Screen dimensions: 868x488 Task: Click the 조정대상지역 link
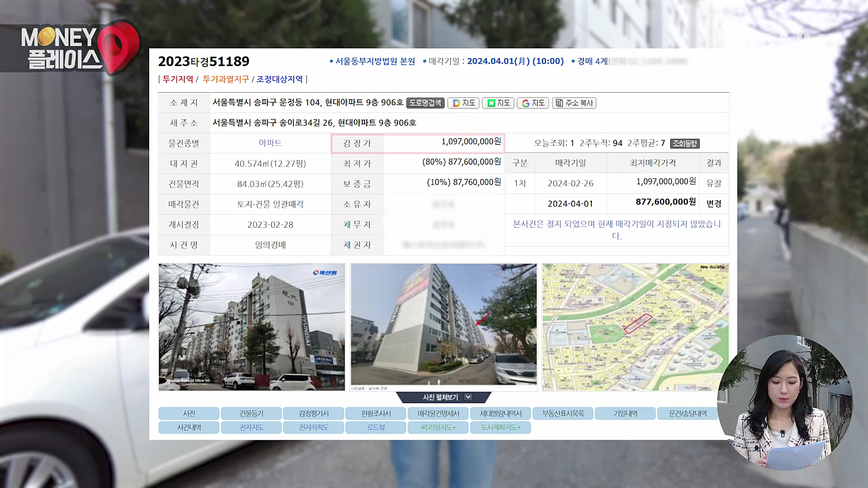point(279,79)
